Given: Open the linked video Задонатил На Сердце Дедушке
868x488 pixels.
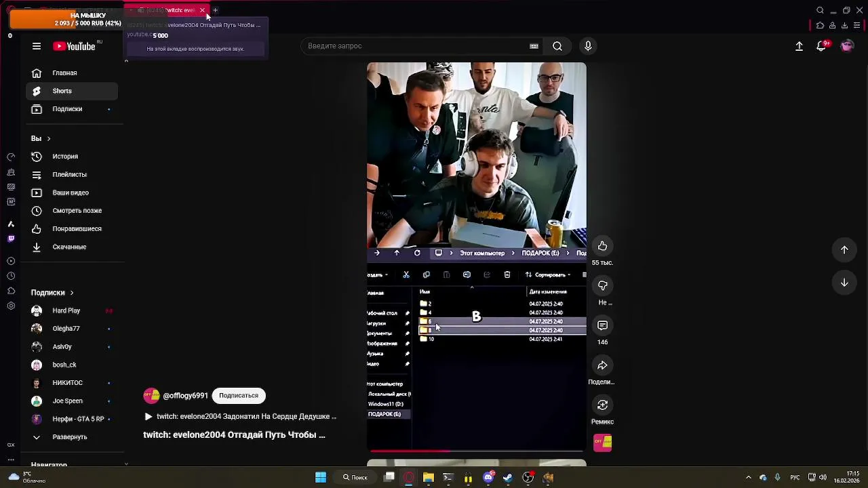Looking at the screenshot, I should coord(246,417).
